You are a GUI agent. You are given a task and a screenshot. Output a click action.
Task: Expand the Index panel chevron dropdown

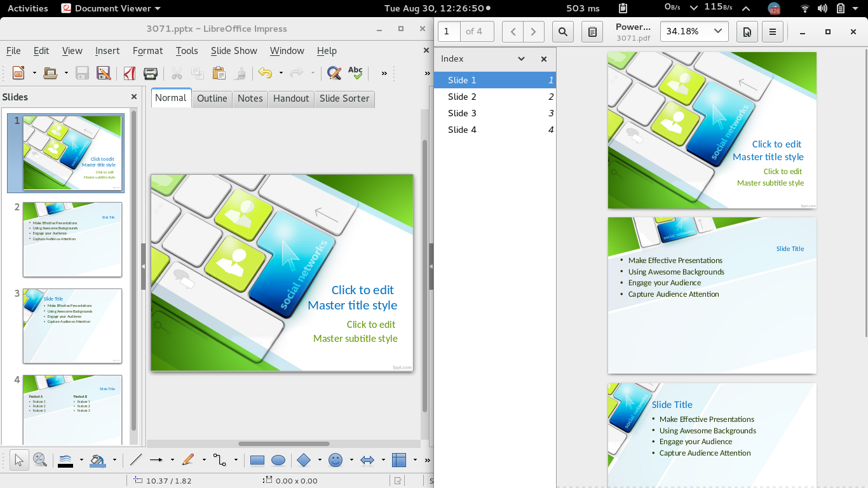(521, 58)
